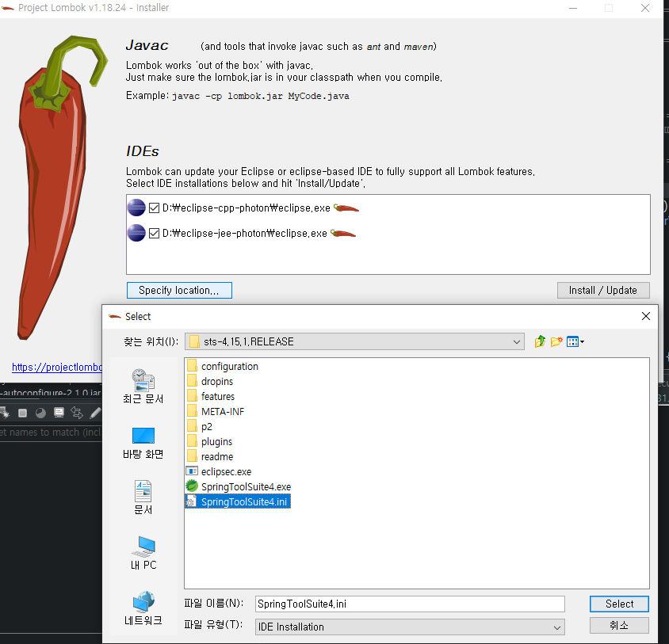Click the round globe icon in background toolbar

point(40,413)
